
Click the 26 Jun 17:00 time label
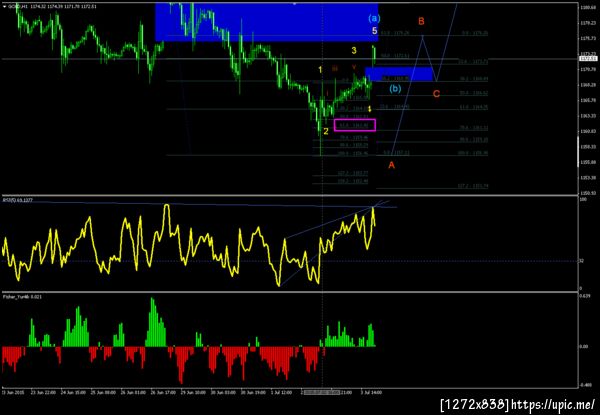click(x=163, y=392)
